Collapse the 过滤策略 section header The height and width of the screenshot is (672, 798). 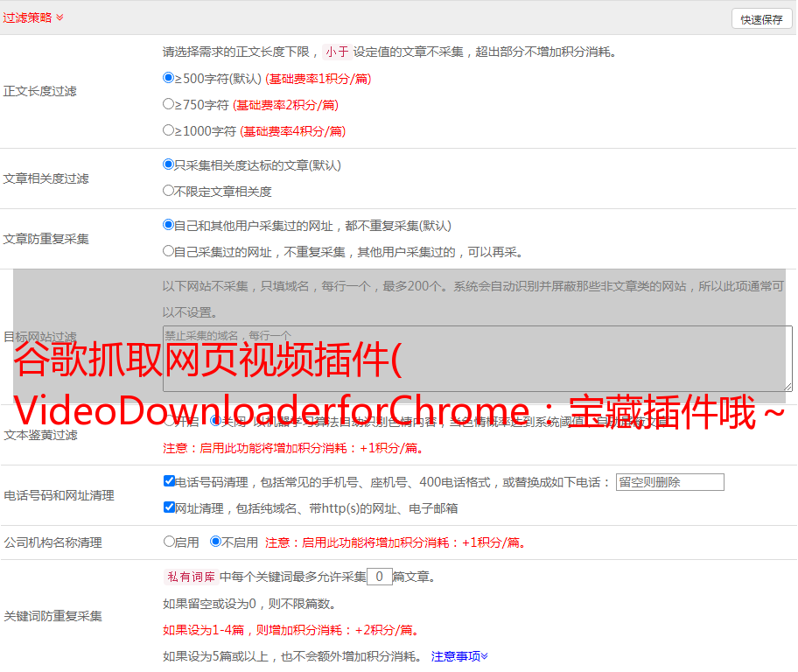33,17
